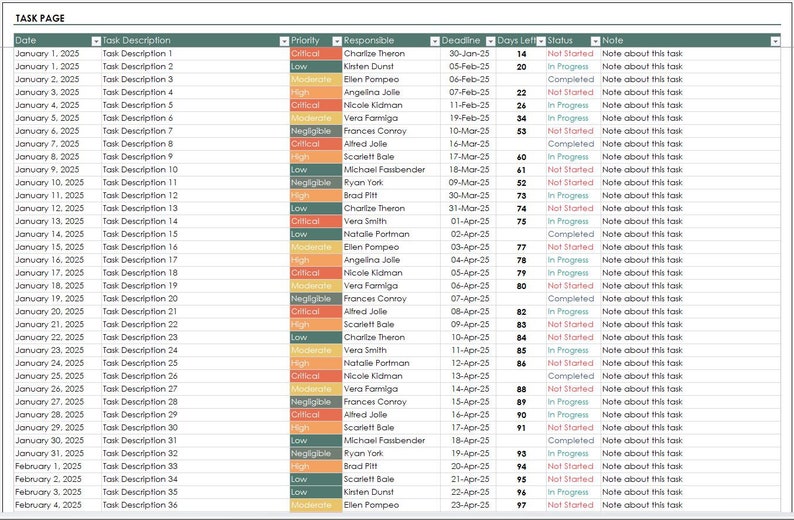794x520 pixels.
Task: Open the Note column filter dropdown
Action: click(775, 41)
